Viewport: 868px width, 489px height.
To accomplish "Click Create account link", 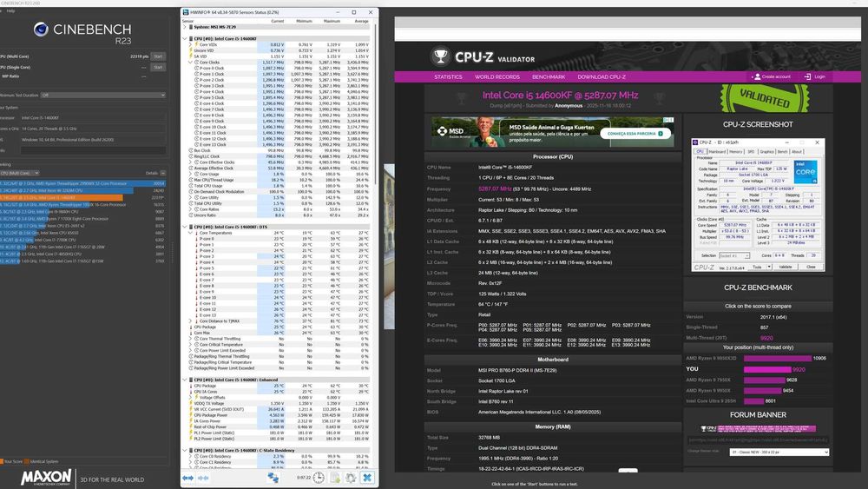I will point(776,76).
